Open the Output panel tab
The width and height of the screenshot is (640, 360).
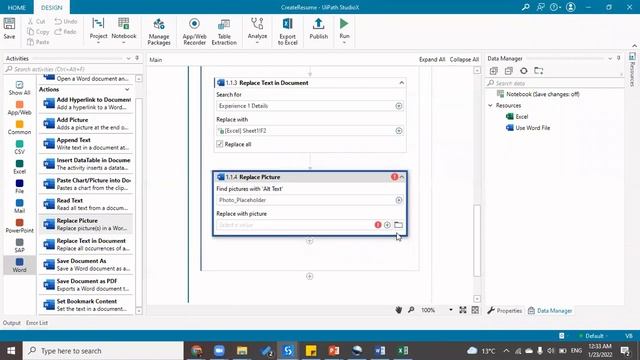tap(11, 323)
